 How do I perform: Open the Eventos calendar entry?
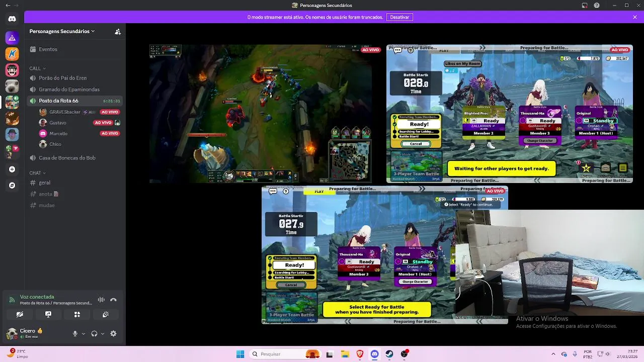click(x=75, y=49)
